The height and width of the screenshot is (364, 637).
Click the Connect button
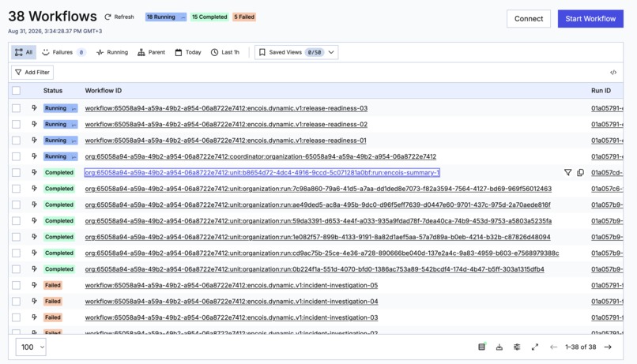(x=529, y=19)
